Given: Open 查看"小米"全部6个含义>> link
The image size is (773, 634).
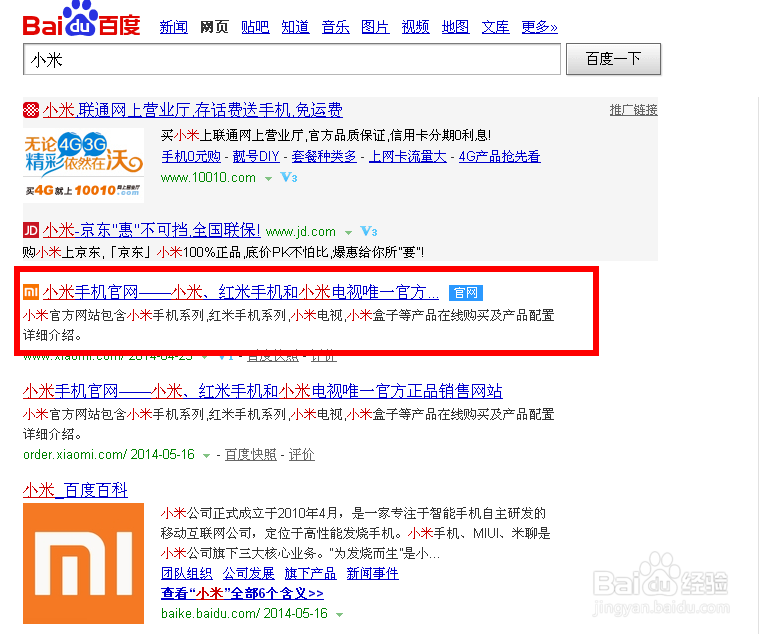Looking at the screenshot, I should pos(242,593).
